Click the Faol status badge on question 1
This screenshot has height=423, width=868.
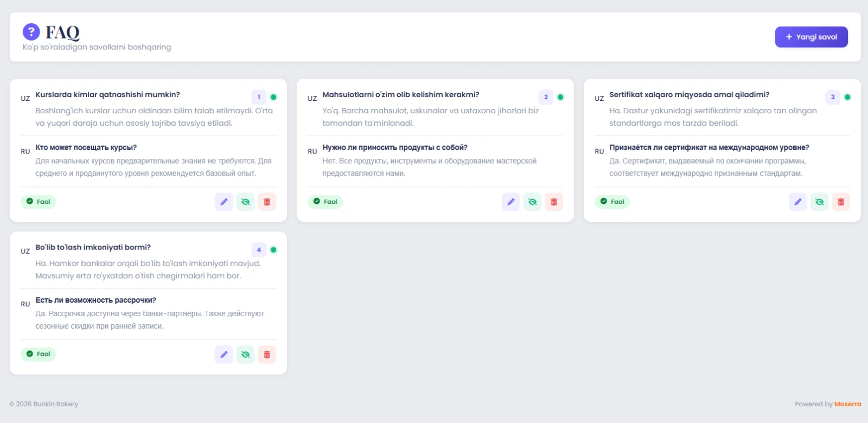click(x=38, y=202)
